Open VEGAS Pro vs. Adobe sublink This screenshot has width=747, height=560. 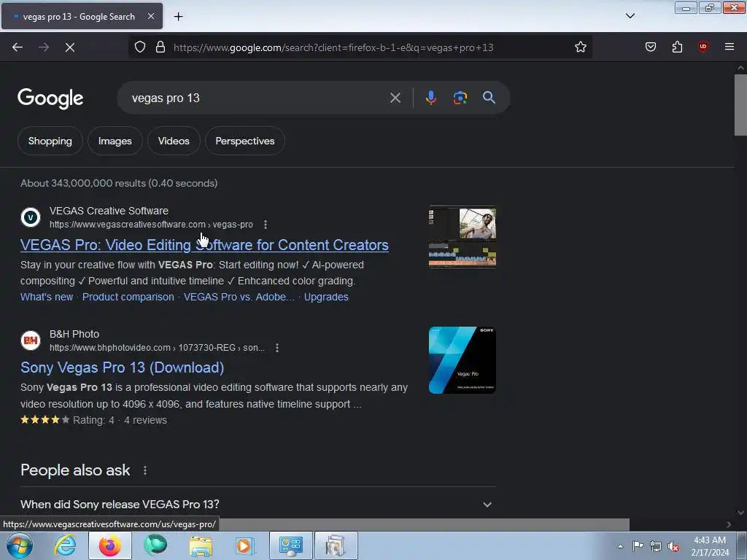coord(239,297)
